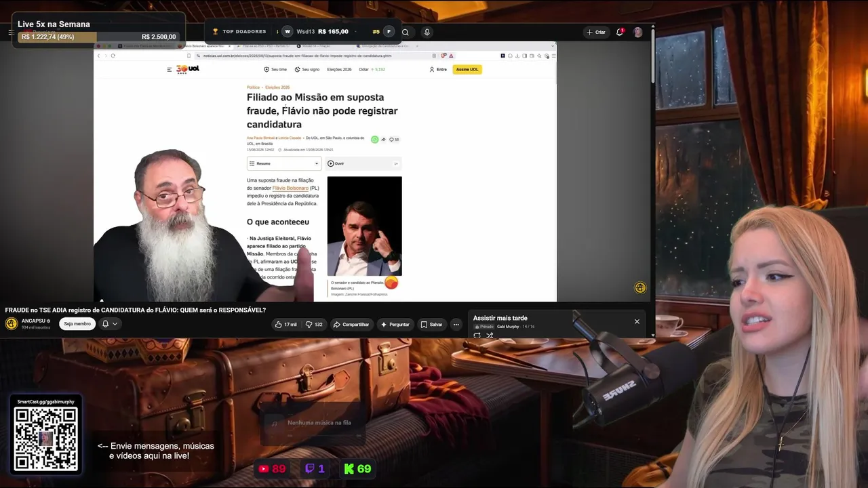Save the video with Salvar
This screenshot has width=868, height=488.
pos(431,325)
